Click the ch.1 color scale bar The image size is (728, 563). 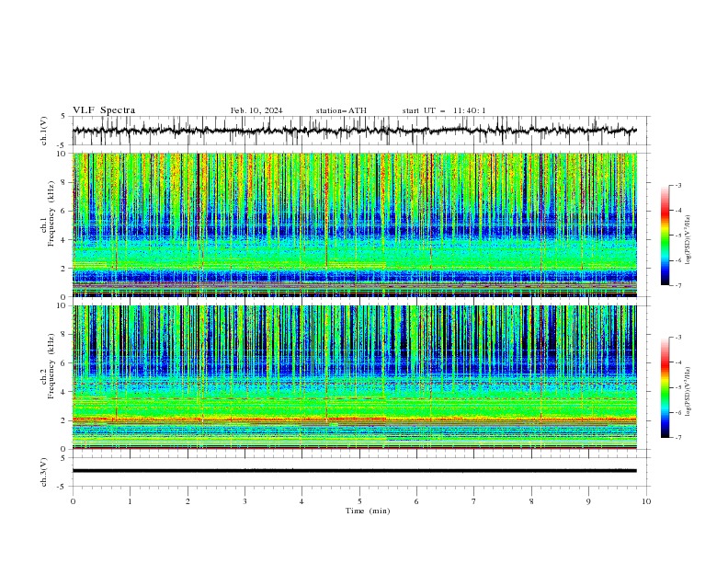665,236
